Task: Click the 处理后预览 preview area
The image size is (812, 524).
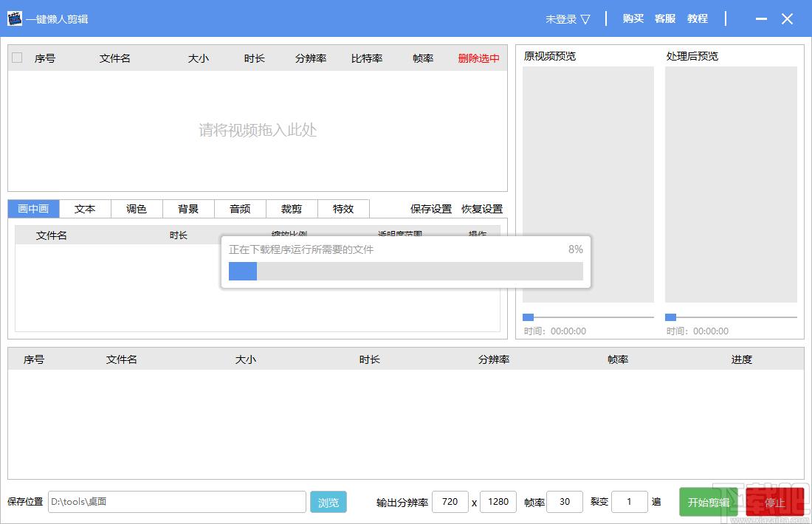Action: 731,185
